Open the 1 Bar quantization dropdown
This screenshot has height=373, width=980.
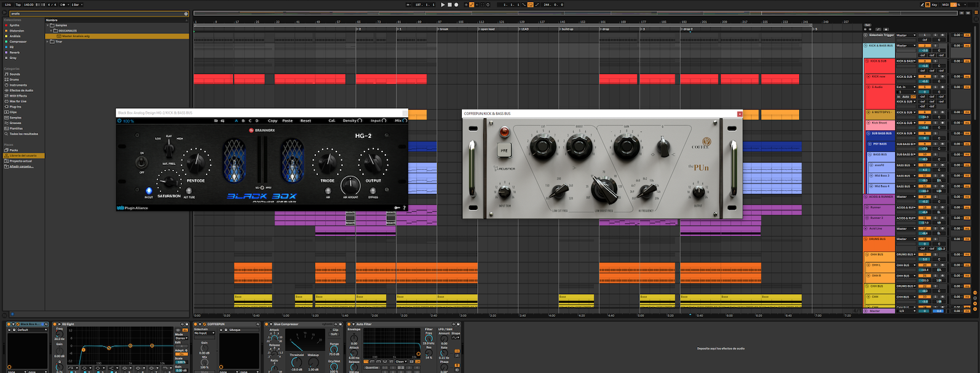click(x=77, y=4)
